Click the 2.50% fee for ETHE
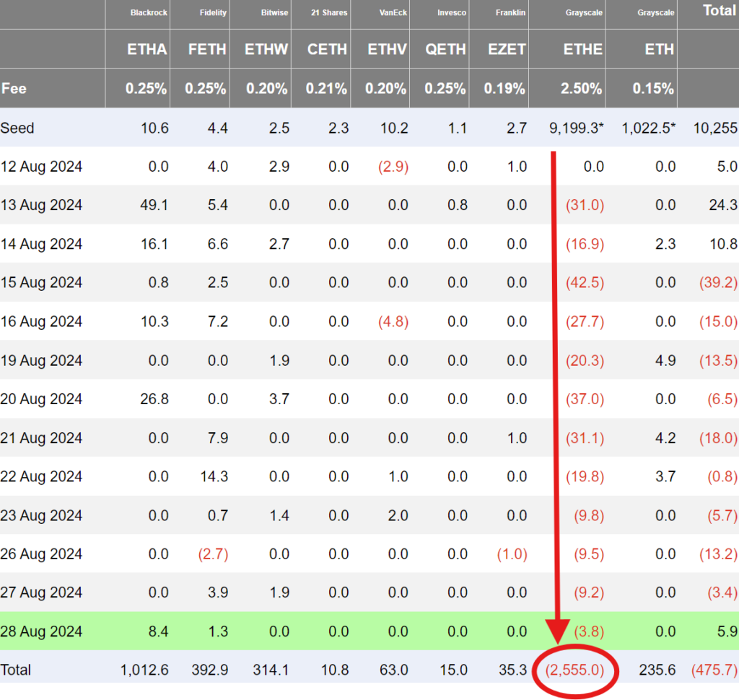 [581, 89]
